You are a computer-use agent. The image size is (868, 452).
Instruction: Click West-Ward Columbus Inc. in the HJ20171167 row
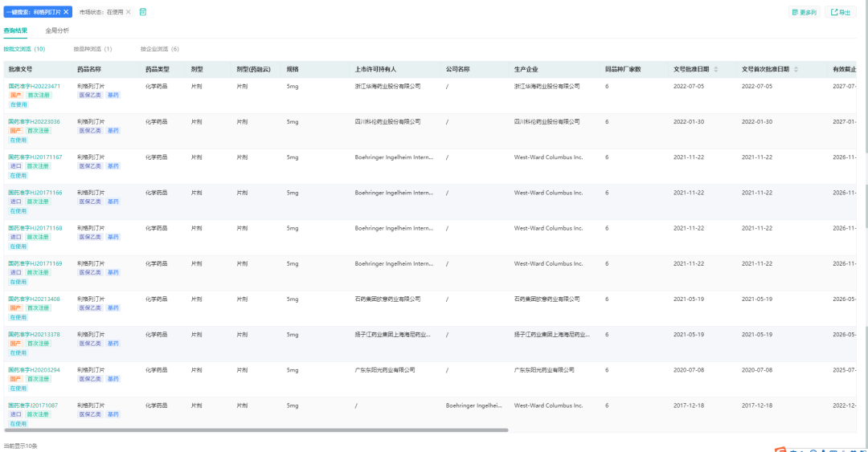(548, 157)
